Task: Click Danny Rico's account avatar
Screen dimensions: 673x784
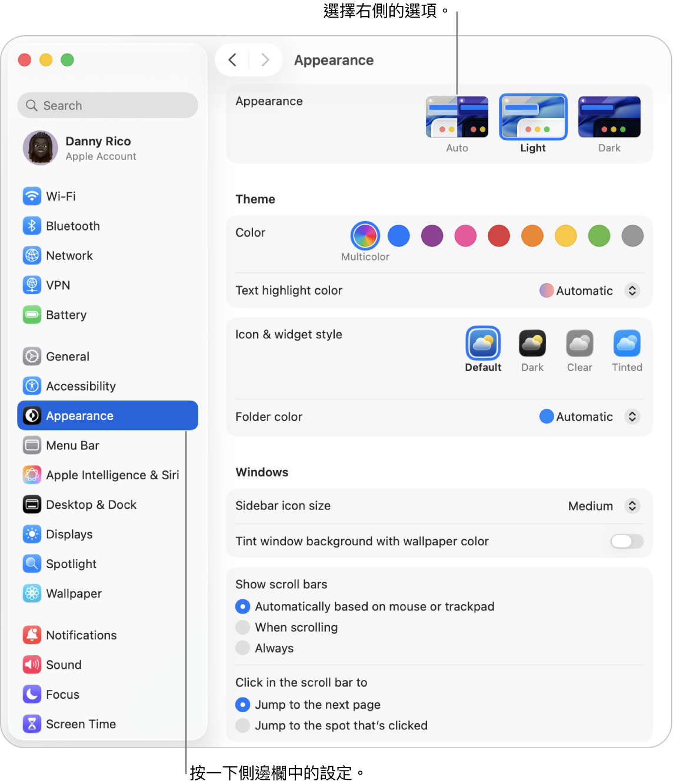Action: click(x=40, y=148)
